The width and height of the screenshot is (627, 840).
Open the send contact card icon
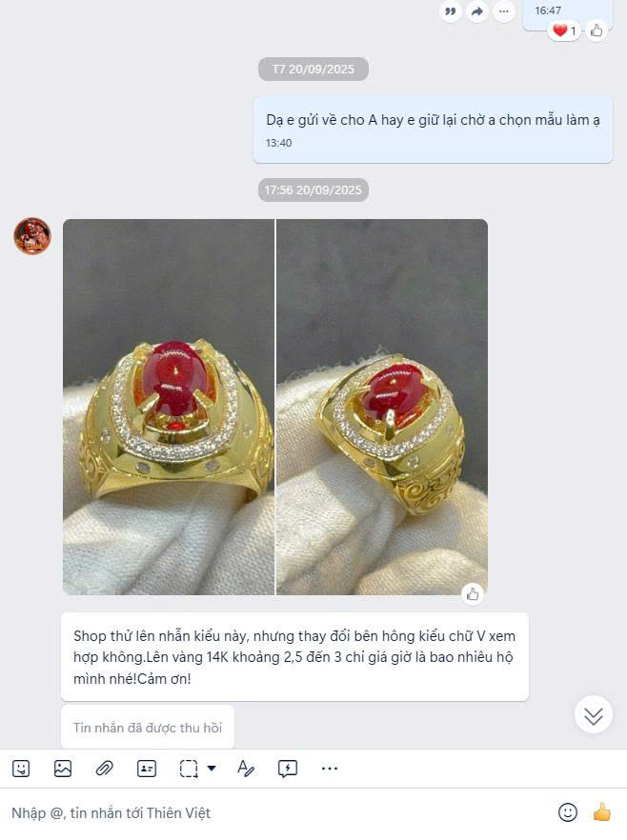click(147, 769)
